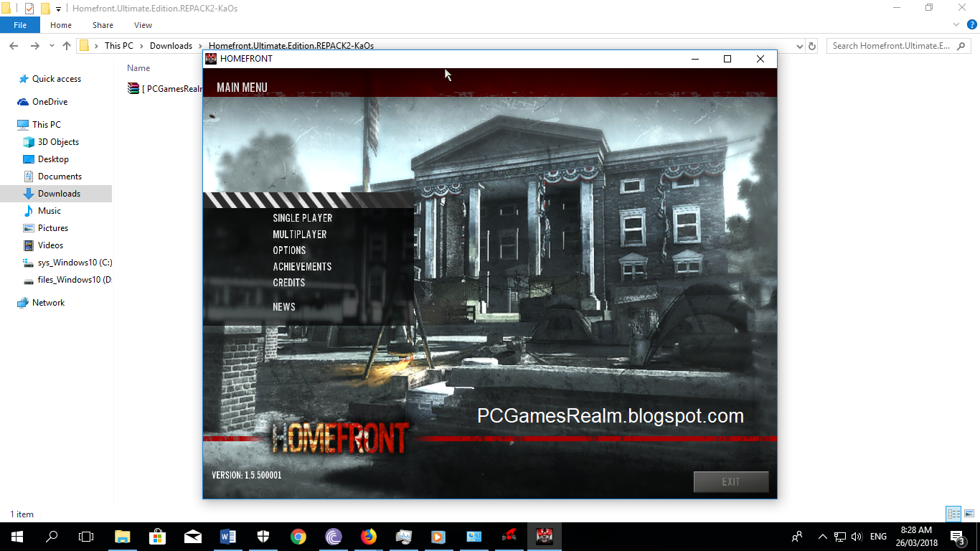
Task: Switch to the Home ribbon tab
Action: pos(61,25)
